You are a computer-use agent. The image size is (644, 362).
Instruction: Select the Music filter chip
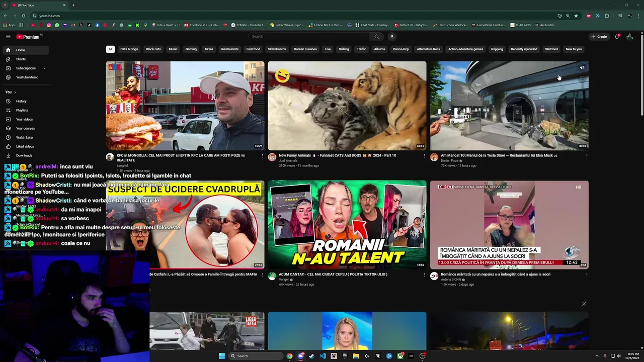(173, 49)
